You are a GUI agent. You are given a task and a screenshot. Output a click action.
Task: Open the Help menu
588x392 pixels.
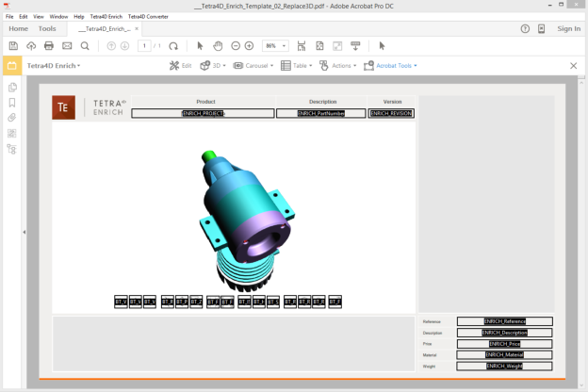(79, 17)
